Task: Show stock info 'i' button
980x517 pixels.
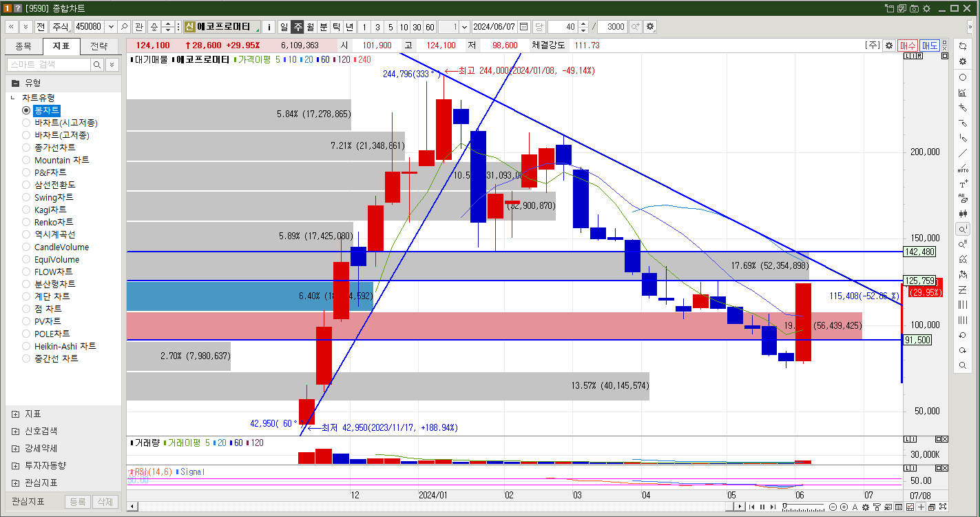Action: tap(269, 27)
